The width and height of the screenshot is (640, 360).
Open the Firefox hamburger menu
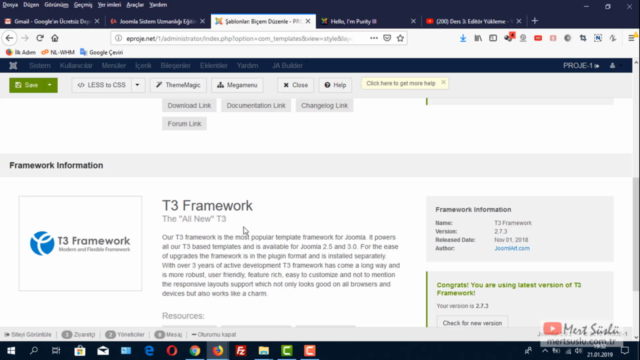click(631, 38)
